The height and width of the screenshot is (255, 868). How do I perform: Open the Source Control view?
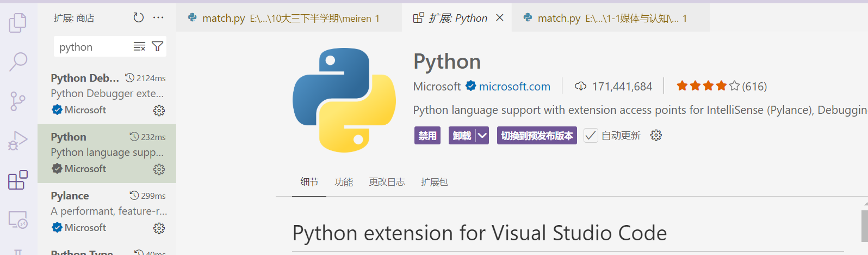[x=18, y=101]
